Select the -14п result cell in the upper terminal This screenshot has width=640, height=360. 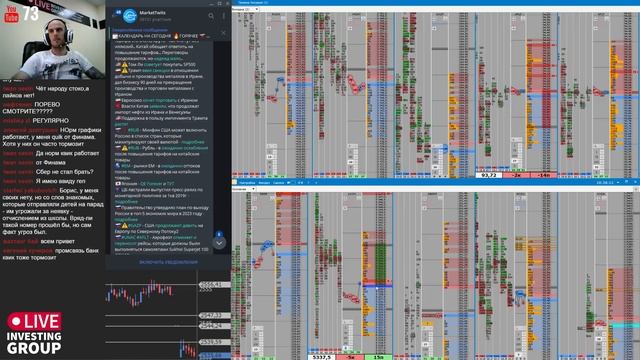tap(544, 175)
